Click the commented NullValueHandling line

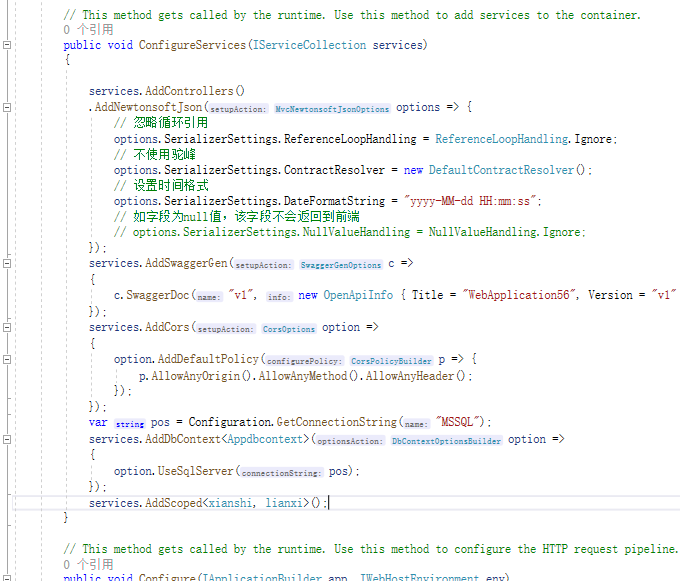point(350,232)
